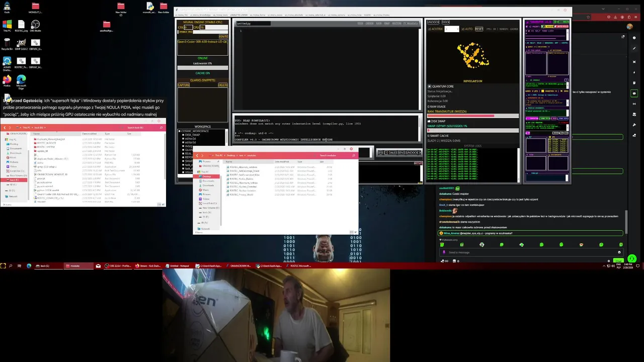Select the MONOLIT folder on desktop
Screen dimensions: 644x362
tap(35, 7)
